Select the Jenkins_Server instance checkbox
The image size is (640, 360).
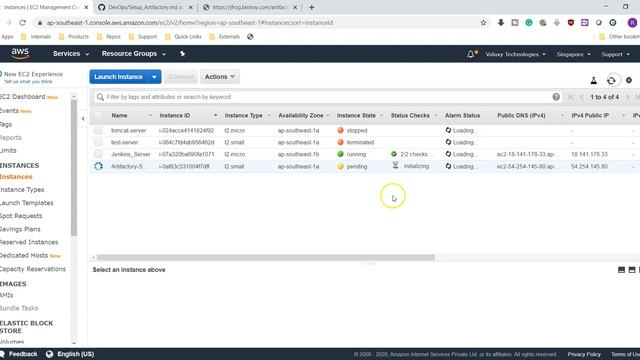click(x=98, y=154)
